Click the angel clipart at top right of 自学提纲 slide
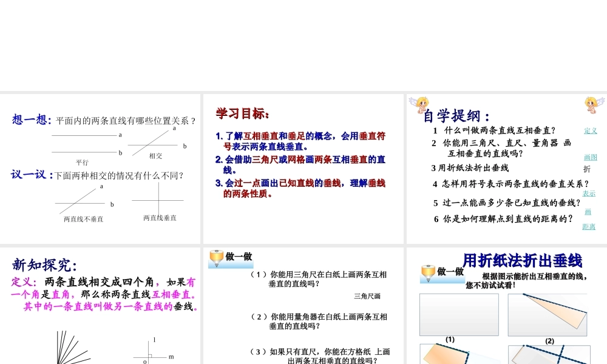Image resolution: width=607 pixels, height=364 pixels. [593, 106]
